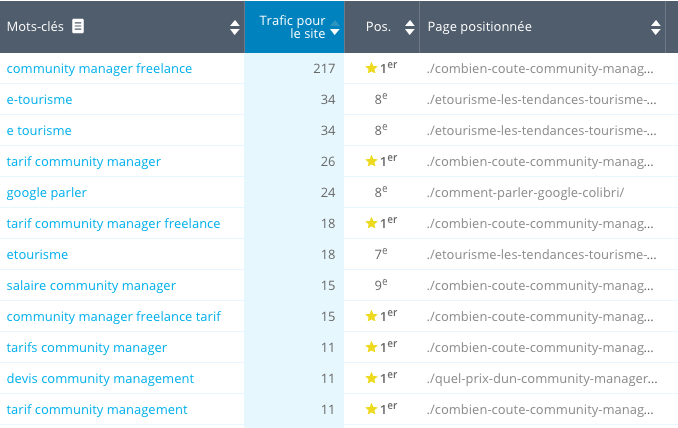Sort by Mots-clés column arrows
Viewport: 678px width, 428px height.
235,27
